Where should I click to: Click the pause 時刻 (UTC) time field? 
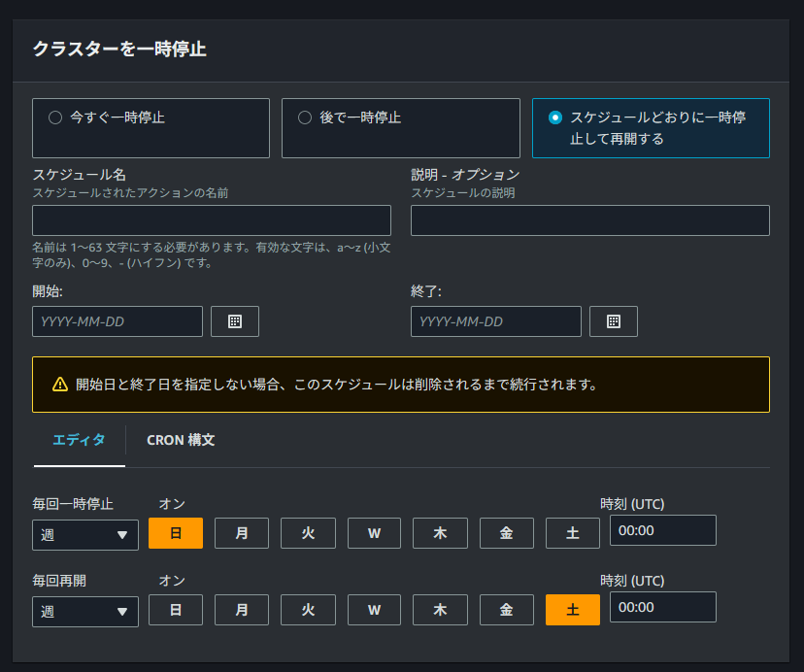662,530
